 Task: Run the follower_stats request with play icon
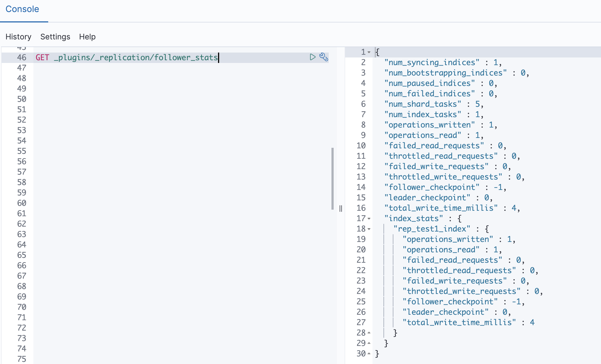pyautogui.click(x=312, y=57)
